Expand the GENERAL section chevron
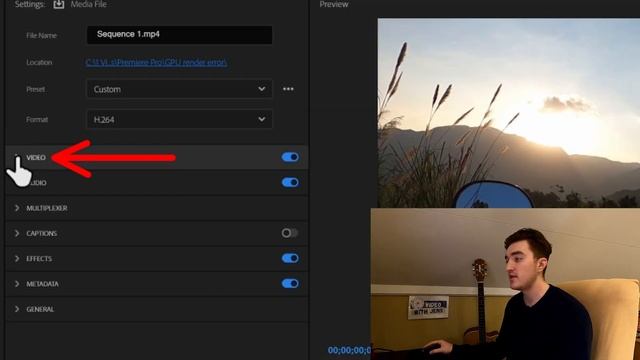This screenshot has width=640, height=360. pos(17,309)
